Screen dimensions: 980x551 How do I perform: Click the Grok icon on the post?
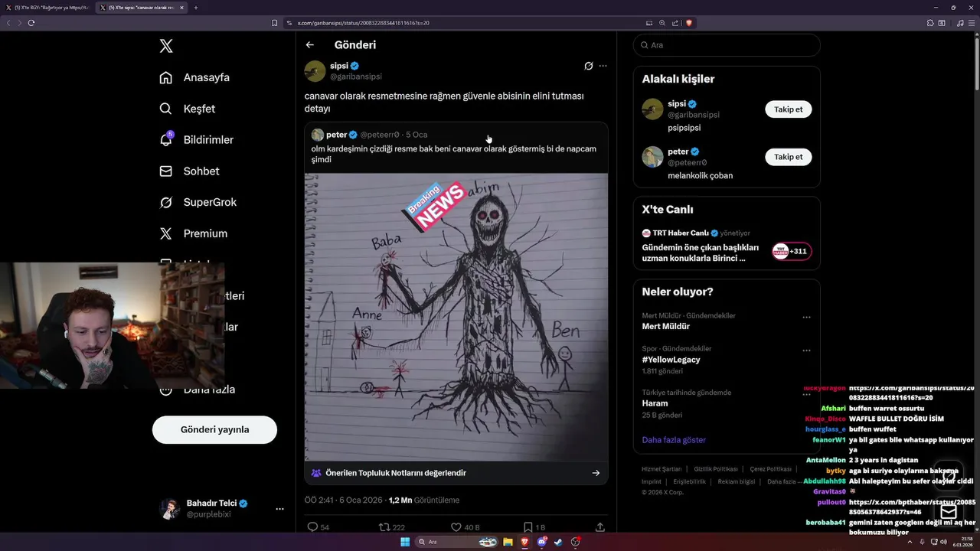(x=588, y=66)
